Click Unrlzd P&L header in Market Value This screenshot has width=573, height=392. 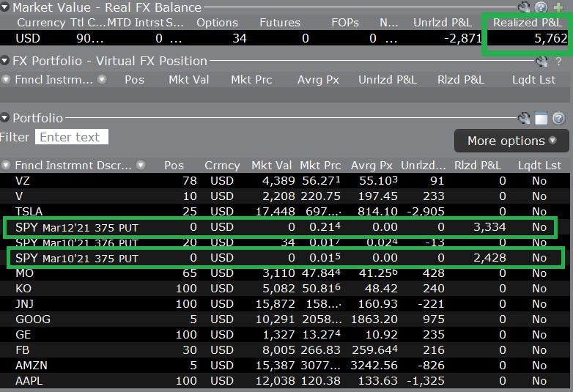pos(443,23)
